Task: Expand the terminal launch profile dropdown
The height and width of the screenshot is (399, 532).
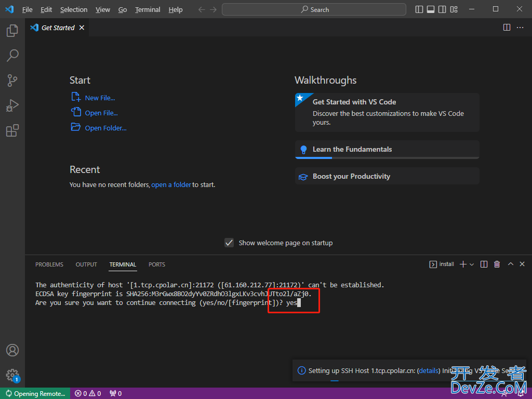Action: pos(472,264)
